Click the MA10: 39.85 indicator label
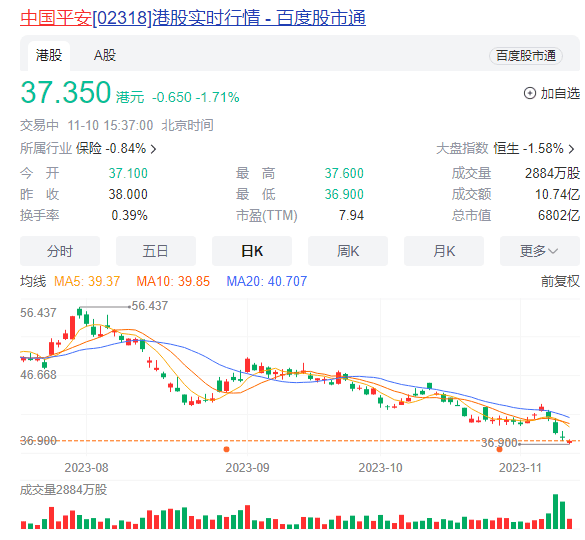585x540 pixels. point(173,281)
